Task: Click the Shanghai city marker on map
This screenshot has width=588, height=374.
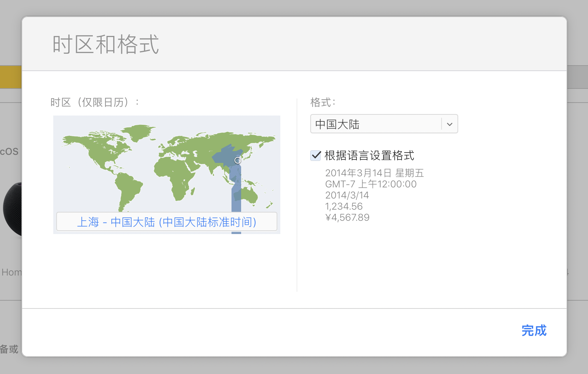Action: coord(238,160)
